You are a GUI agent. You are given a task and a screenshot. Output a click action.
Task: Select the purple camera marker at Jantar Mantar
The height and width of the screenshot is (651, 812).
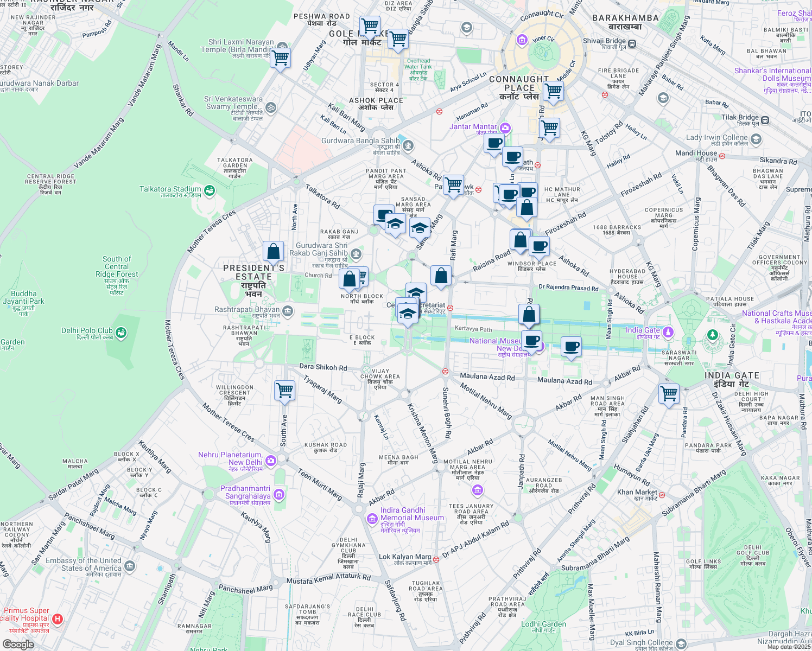click(505, 129)
